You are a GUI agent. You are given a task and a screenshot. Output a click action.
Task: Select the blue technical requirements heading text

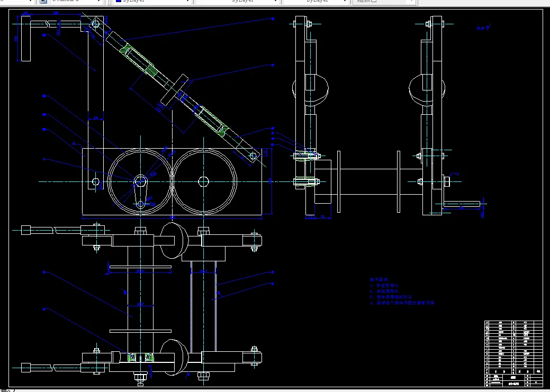[380, 280]
